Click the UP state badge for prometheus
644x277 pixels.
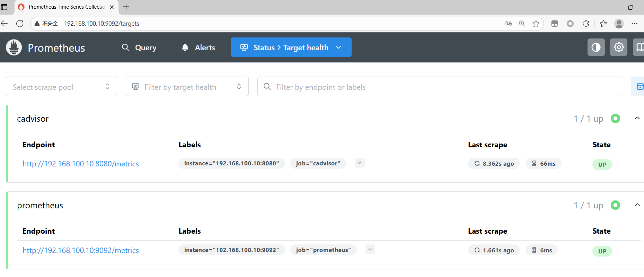click(x=602, y=251)
